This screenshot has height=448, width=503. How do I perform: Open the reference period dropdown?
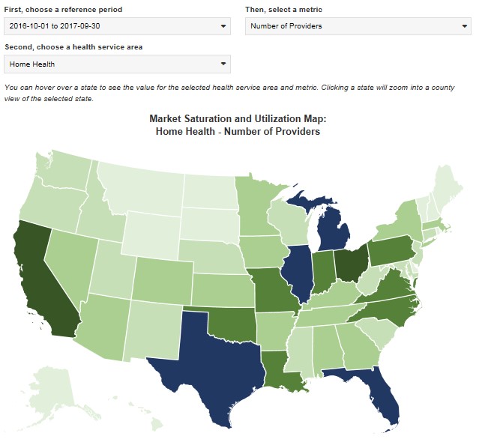click(116, 27)
